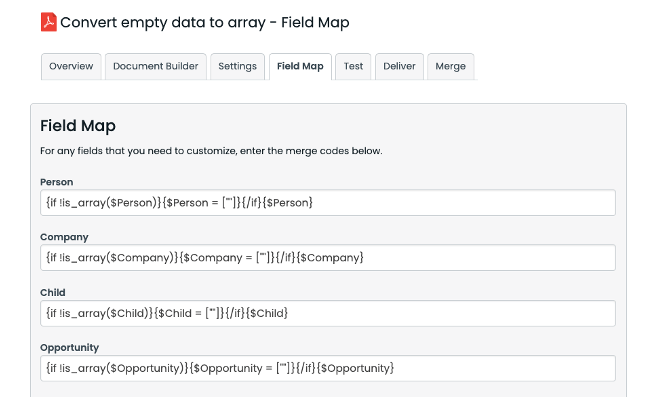Select the Opportunity merge code input
The width and height of the screenshot is (659, 400).
tap(328, 368)
